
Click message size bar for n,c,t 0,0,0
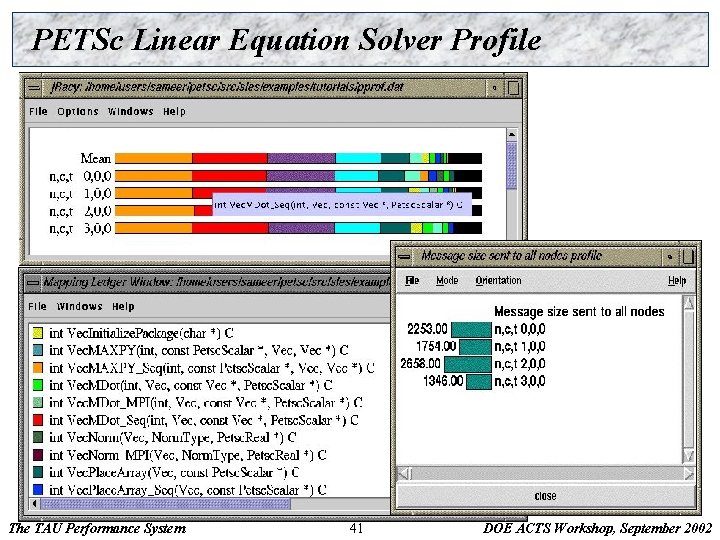[x=471, y=329]
